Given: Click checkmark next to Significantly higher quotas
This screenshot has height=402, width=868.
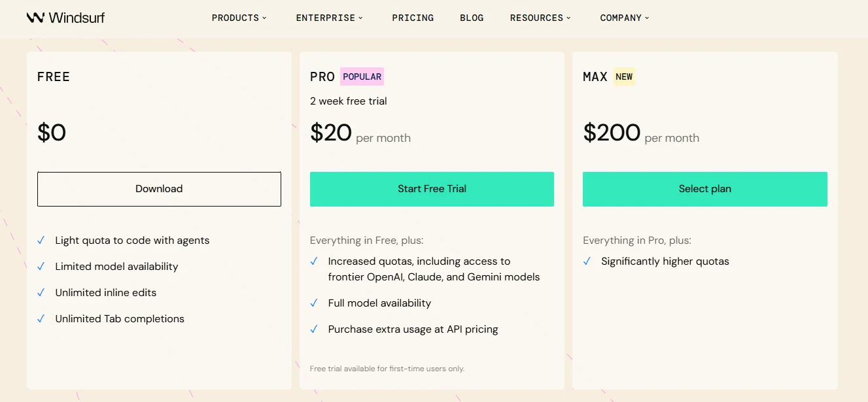Looking at the screenshot, I should tap(587, 261).
